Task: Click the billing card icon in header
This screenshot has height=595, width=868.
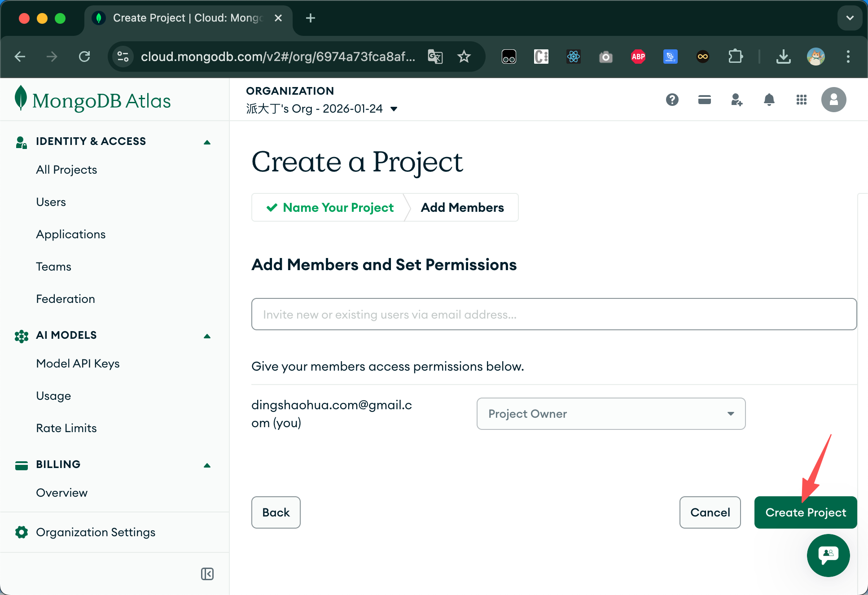Action: pos(704,100)
